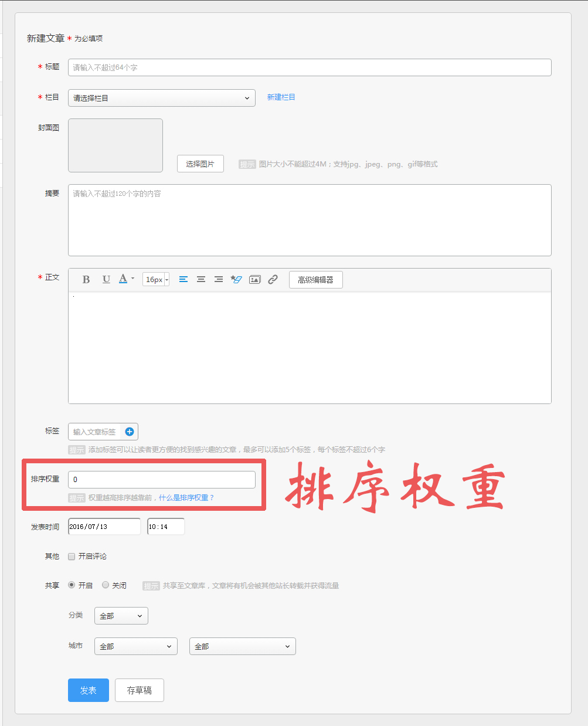Toggle bold formatting in editor toolbar

(x=86, y=280)
